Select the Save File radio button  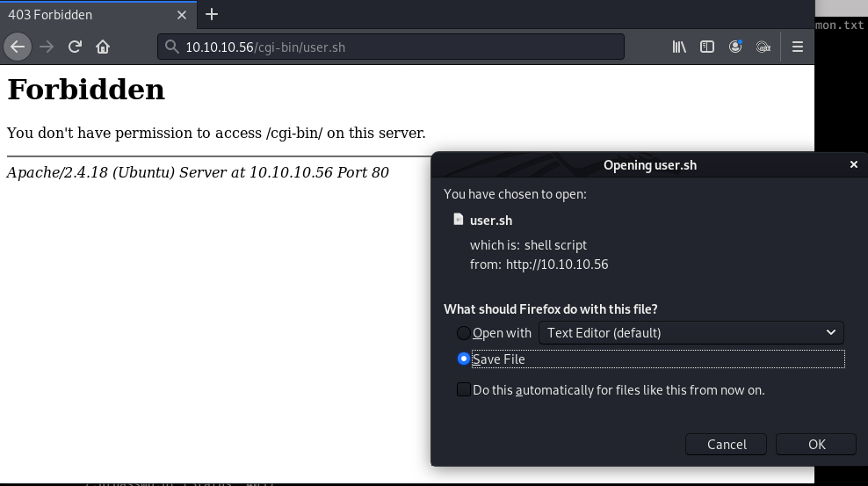(463, 359)
